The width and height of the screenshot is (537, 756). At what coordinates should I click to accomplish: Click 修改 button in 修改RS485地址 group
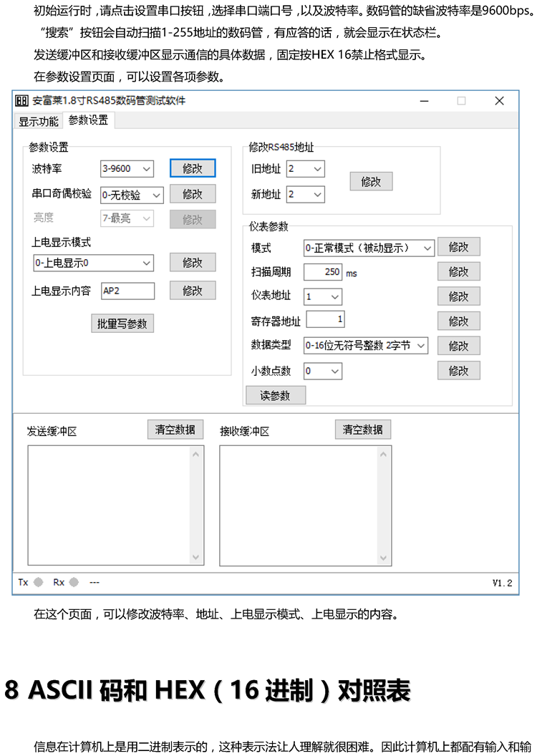[x=371, y=181]
